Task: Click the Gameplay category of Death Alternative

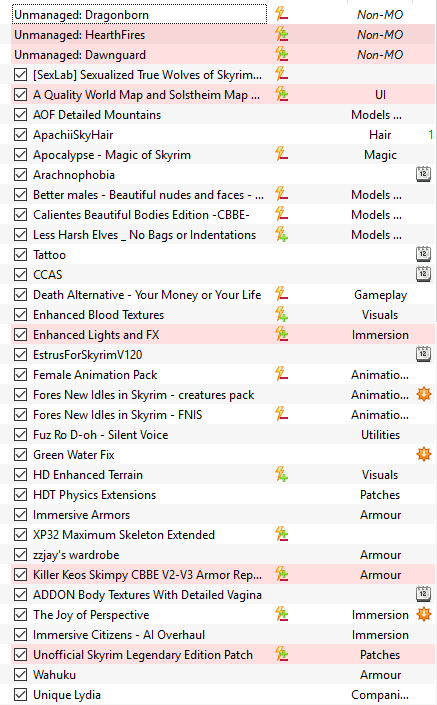Action: (380, 295)
